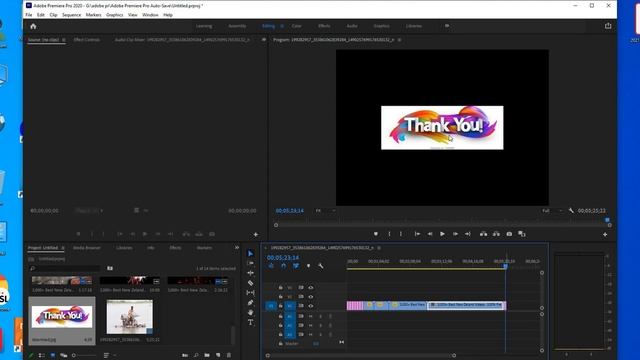Open Find magnifier at Project panel bottom
This screenshot has height=360, width=640.
196,355
